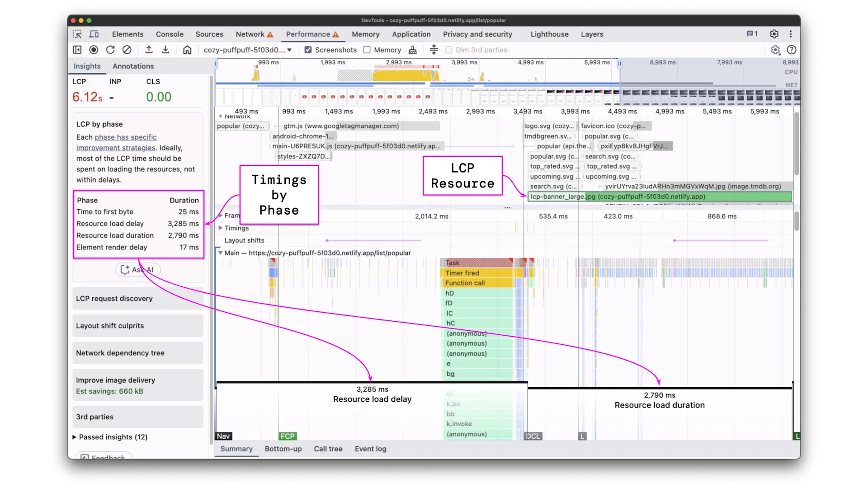Open the capture settings gear icon
This screenshot has height=488, width=868.
click(775, 50)
